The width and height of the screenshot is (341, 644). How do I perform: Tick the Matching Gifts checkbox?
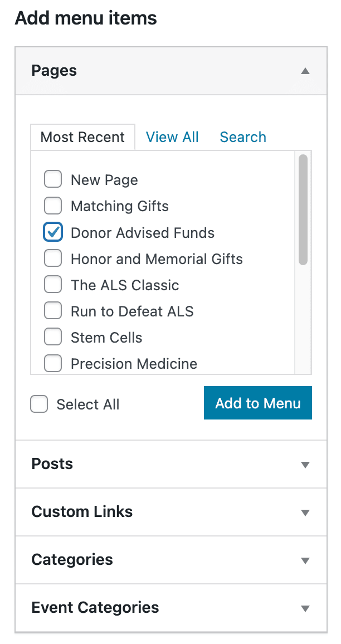click(x=53, y=206)
